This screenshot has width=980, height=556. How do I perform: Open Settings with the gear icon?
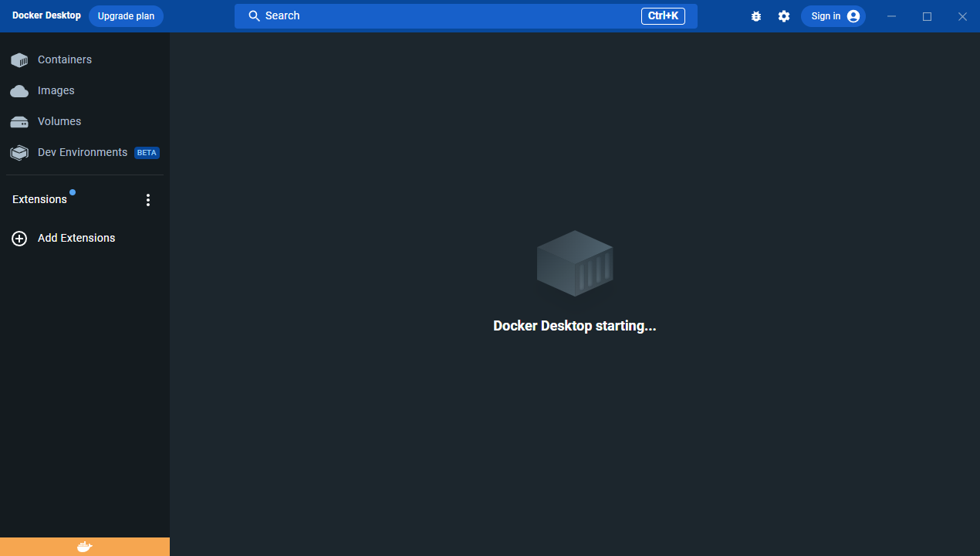(784, 16)
